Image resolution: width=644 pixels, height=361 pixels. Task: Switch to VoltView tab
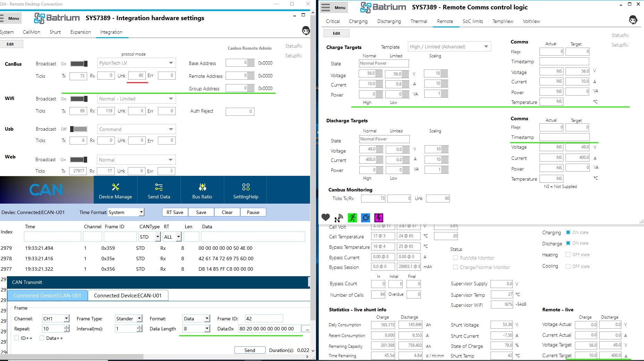pyautogui.click(x=531, y=21)
